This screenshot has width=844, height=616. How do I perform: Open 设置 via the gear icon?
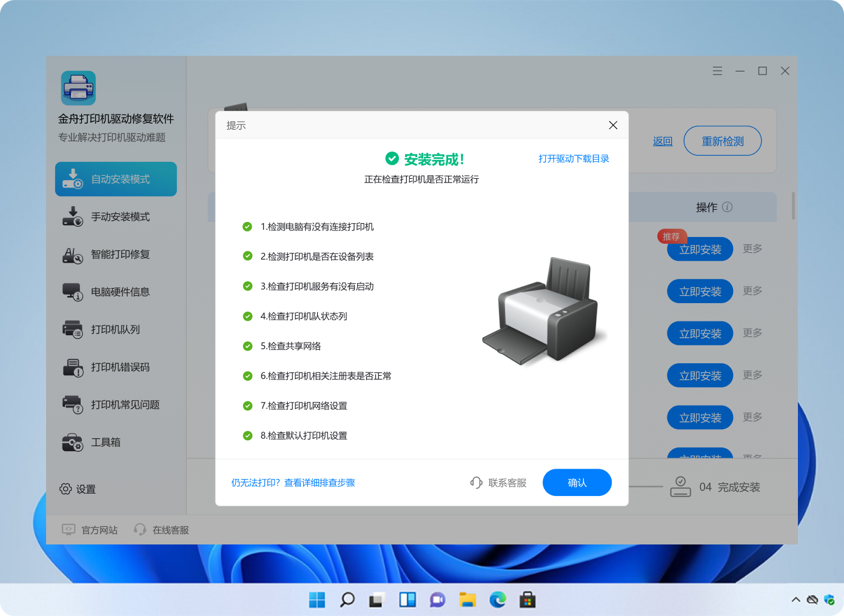point(65,489)
